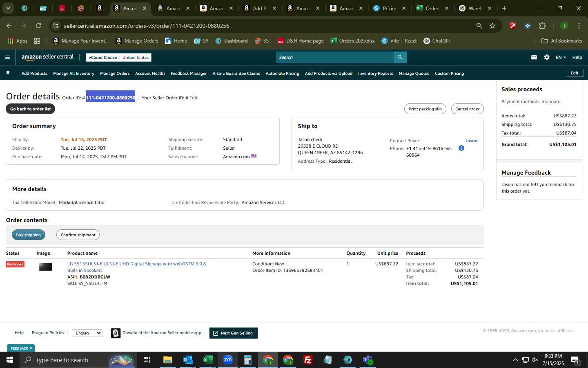Image resolution: width=588 pixels, height=368 pixels.
Task: Open FileZilla from the taskbar
Action: (308, 360)
